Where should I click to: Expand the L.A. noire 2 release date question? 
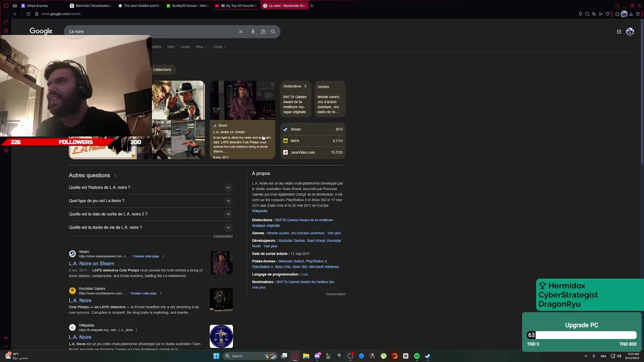coord(150,214)
